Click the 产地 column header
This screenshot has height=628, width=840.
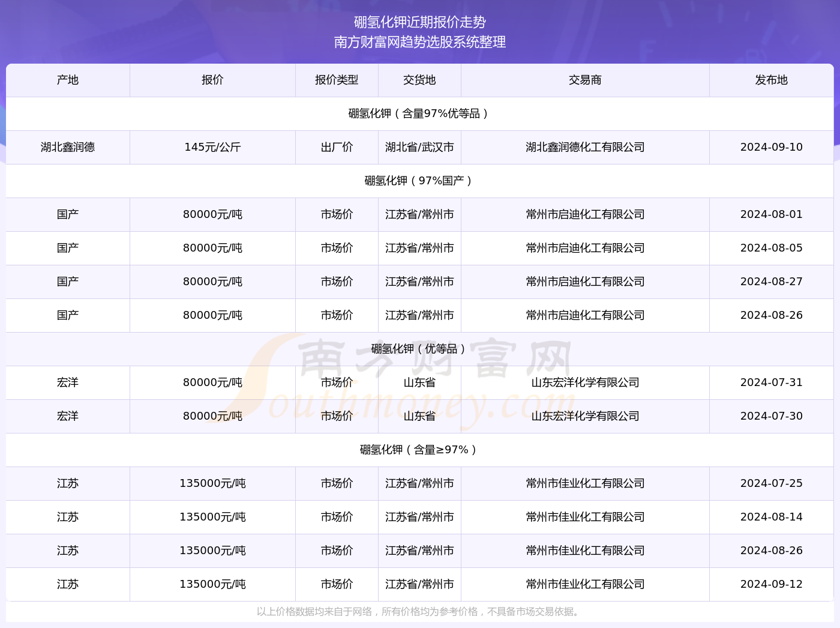[68, 80]
